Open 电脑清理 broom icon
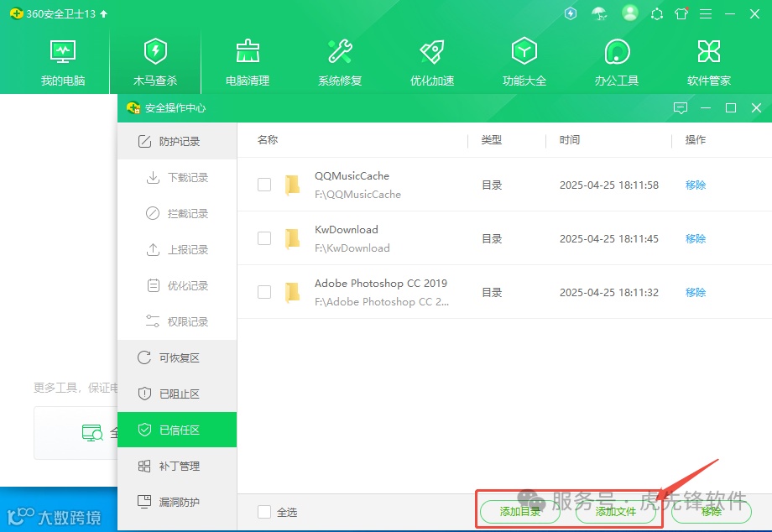Image resolution: width=772 pixels, height=532 pixels. [248, 51]
